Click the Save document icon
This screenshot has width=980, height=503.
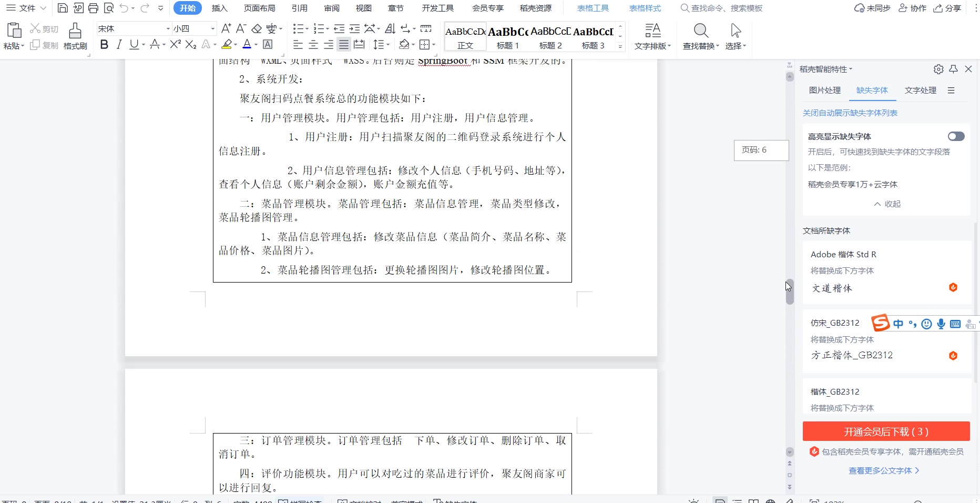pos(63,8)
